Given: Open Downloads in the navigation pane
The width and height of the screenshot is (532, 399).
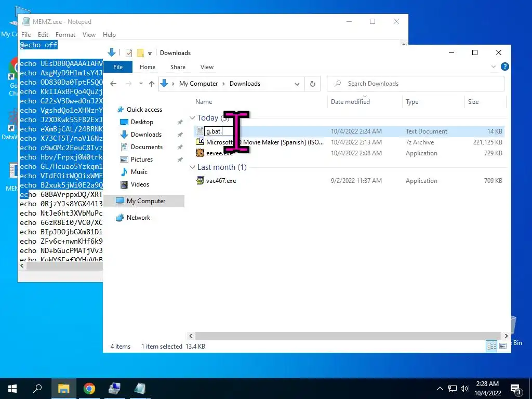Looking at the screenshot, I should (x=146, y=135).
